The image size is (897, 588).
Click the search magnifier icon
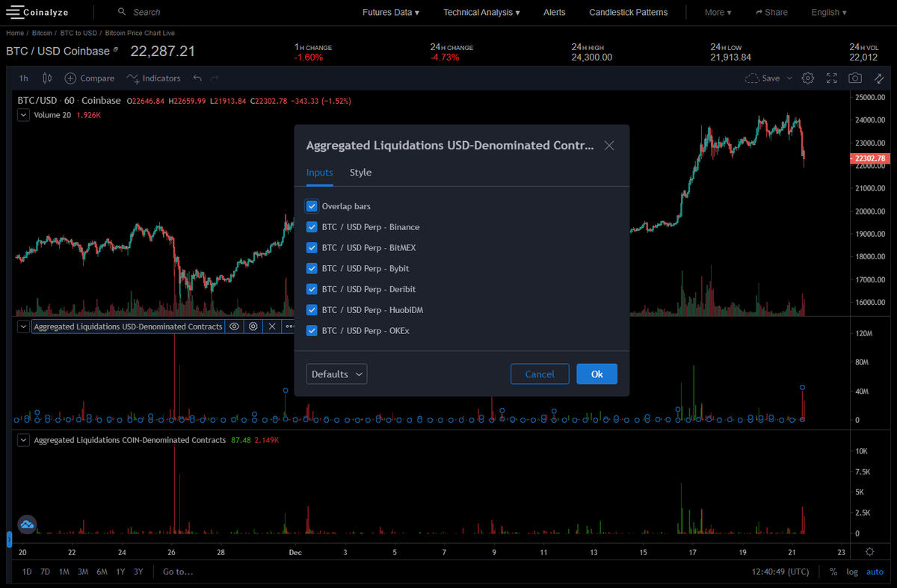pyautogui.click(x=122, y=12)
